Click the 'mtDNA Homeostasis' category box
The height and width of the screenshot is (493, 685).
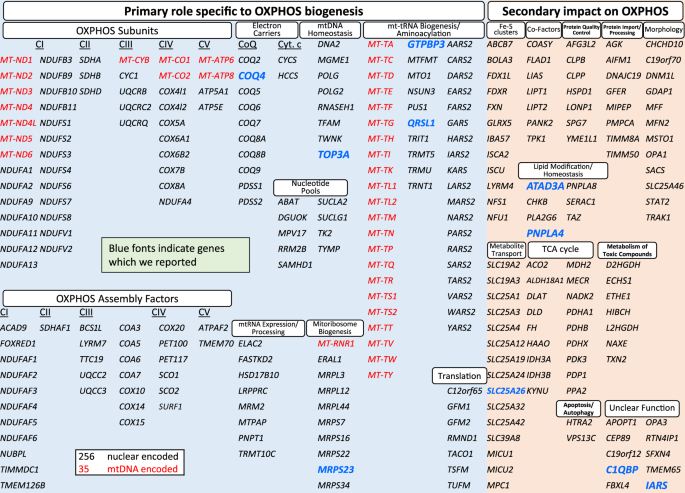click(x=330, y=30)
